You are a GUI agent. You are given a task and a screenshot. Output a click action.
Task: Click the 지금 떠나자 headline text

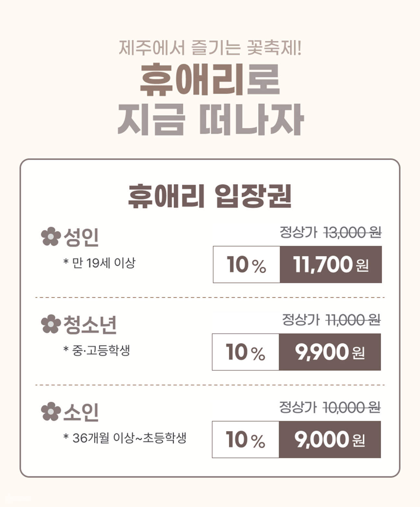pos(210,120)
